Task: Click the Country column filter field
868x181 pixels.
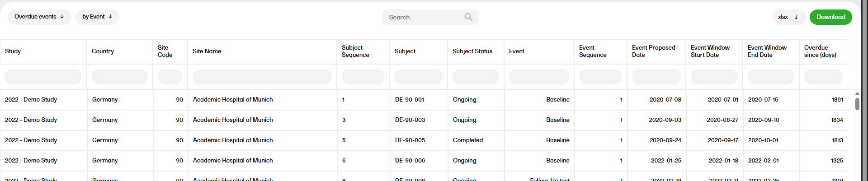Action: tap(119, 77)
